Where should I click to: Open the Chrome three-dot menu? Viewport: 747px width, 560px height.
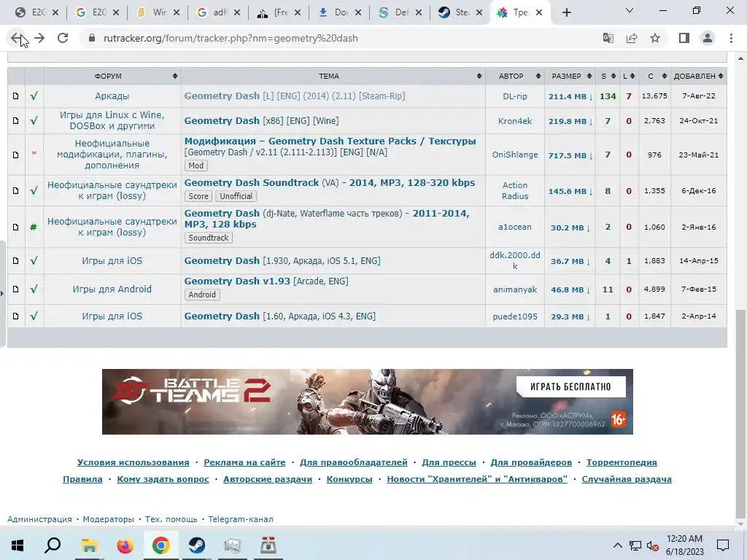tap(731, 38)
